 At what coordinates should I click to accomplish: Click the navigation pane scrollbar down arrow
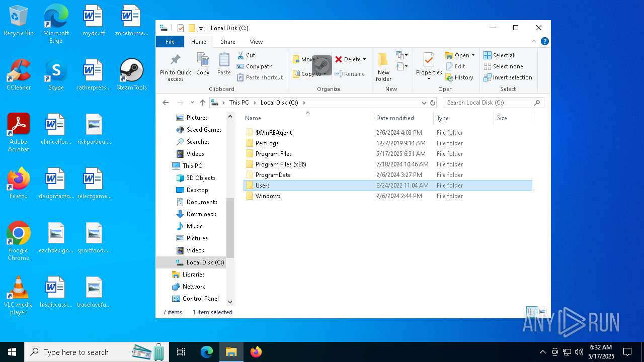[230, 302]
